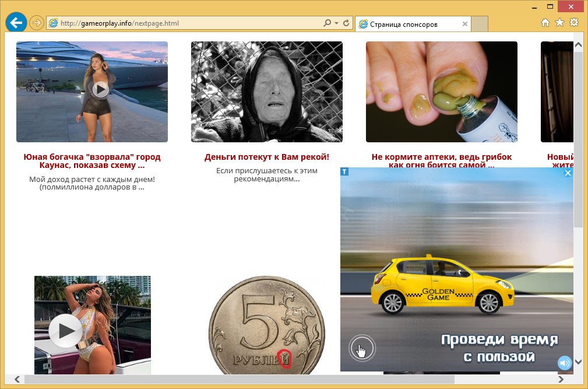Close the Страница спонсоров tab
Viewport: 588px width, 389px height.
[x=465, y=24]
